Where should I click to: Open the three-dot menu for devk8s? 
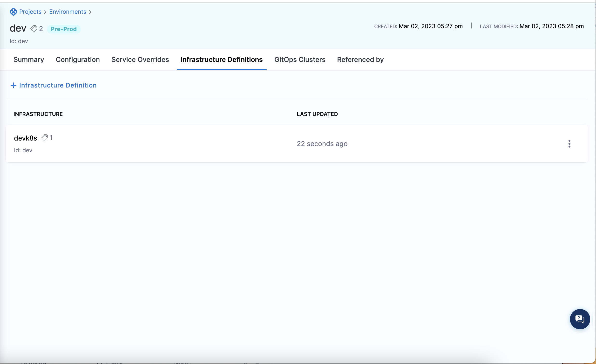point(569,144)
